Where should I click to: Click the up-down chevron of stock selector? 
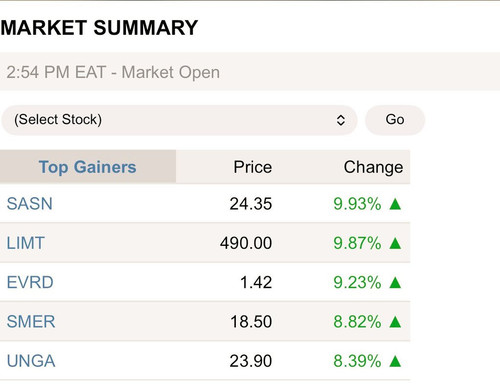click(340, 120)
